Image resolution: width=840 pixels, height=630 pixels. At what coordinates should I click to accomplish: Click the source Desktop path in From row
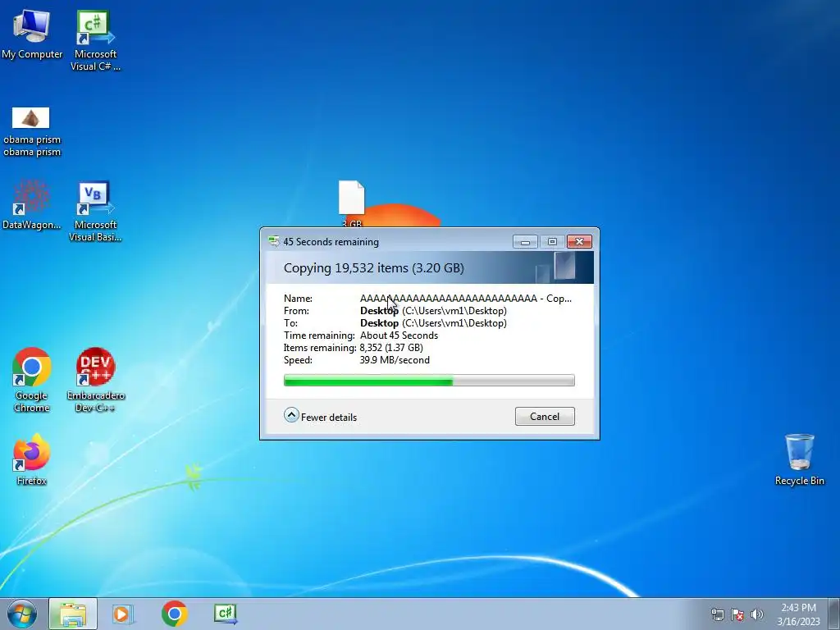(433, 311)
